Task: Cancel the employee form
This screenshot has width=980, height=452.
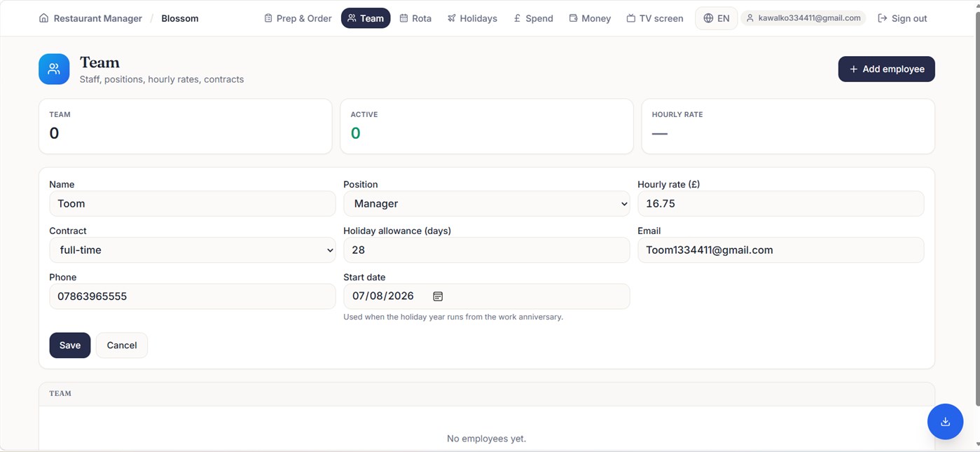Action: coord(122,345)
